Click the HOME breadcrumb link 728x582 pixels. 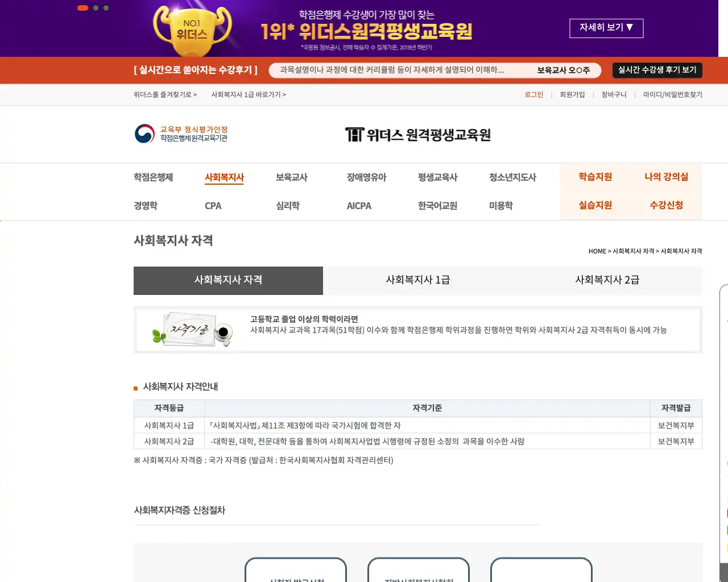[597, 251]
